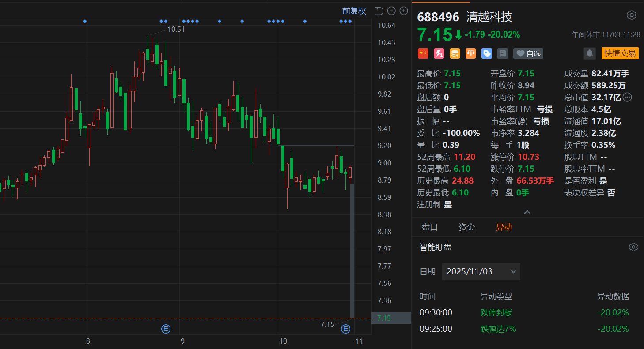Open the gray notes icon

click(x=502, y=53)
